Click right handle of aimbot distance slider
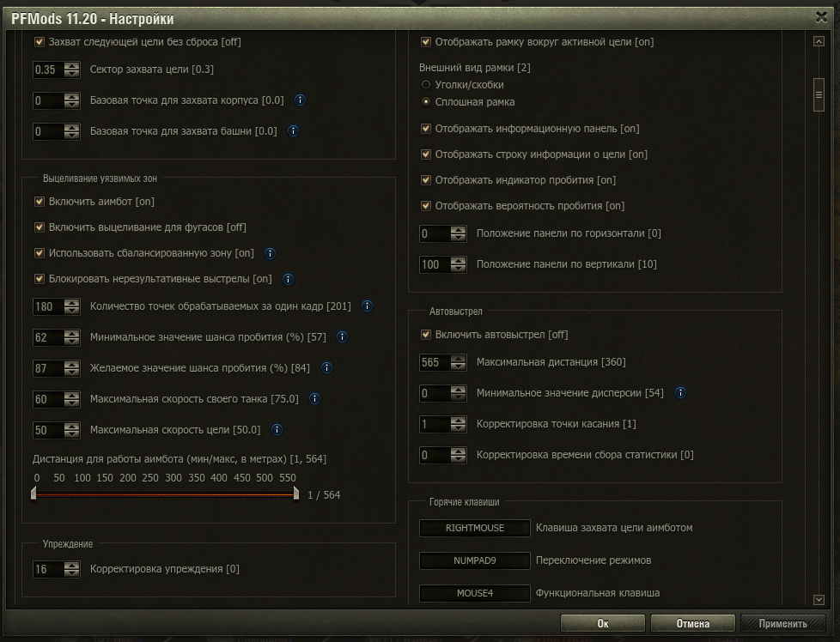 pos(296,494)
